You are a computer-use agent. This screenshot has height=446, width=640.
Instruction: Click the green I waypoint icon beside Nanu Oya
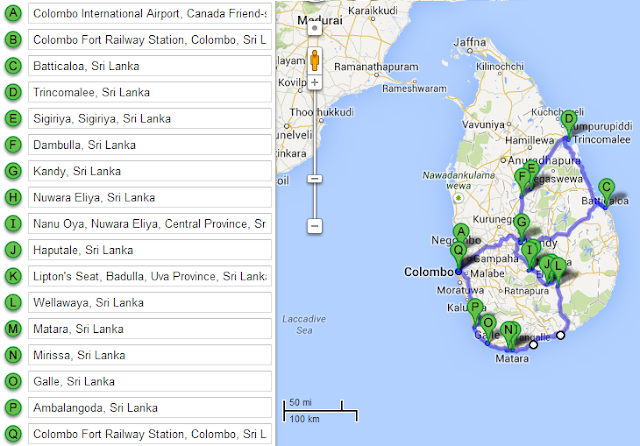(x=13, y=224)
